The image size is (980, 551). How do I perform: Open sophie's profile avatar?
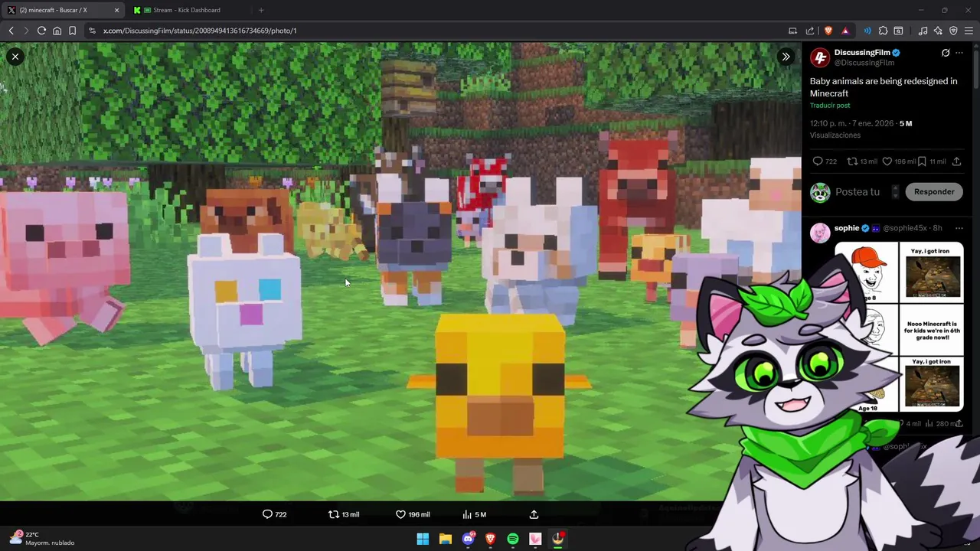click(x=820, y=233)
